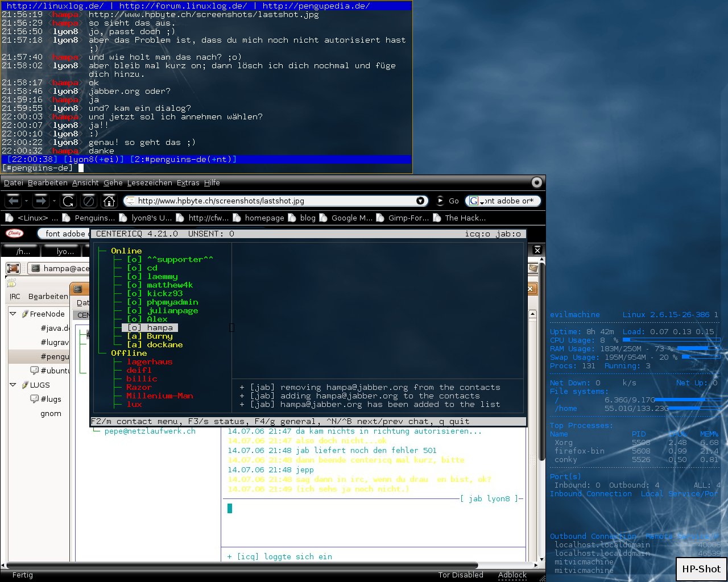Image resolution: width=728 pixels, height=582 pixels.
Task: Open the Extras menu
Action: click(188, 182)
